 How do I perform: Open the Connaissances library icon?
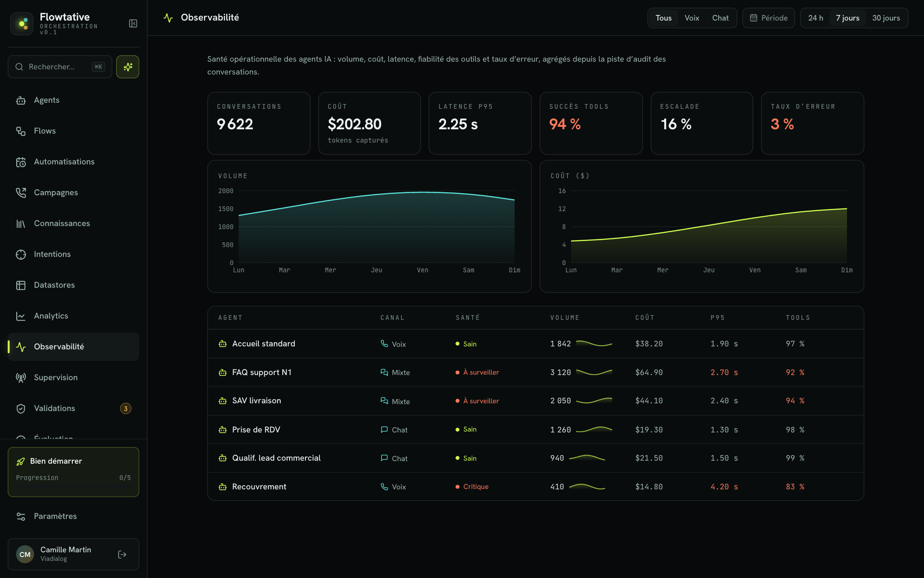(x=21, y=223)
